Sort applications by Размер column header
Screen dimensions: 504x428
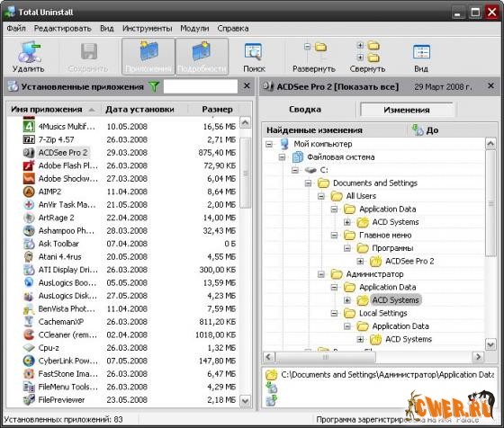217,109
